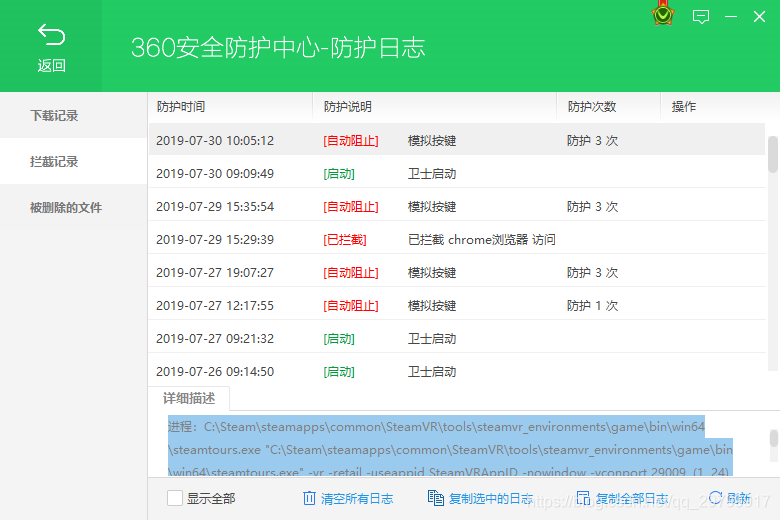This screenshot has height=520, width=780.
Task: Click the 复制全部日志 link
Action: pos(632,499)
